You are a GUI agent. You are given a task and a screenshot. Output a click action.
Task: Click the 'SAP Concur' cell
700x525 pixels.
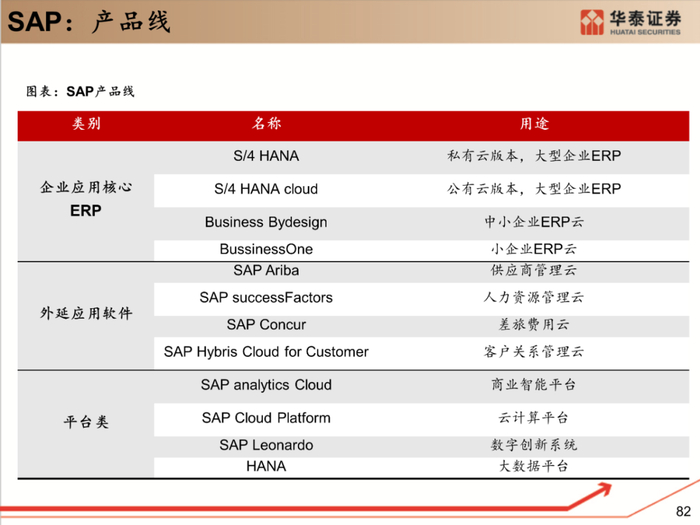click(266, 325)
